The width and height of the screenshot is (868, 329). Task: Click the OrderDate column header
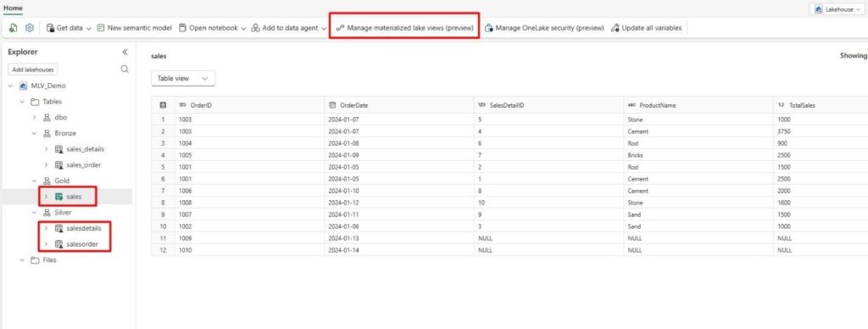tap(398, 105)
